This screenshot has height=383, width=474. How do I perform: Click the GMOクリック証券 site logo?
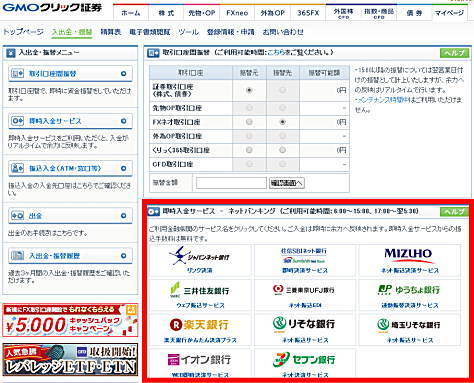[x=52, y=7]
